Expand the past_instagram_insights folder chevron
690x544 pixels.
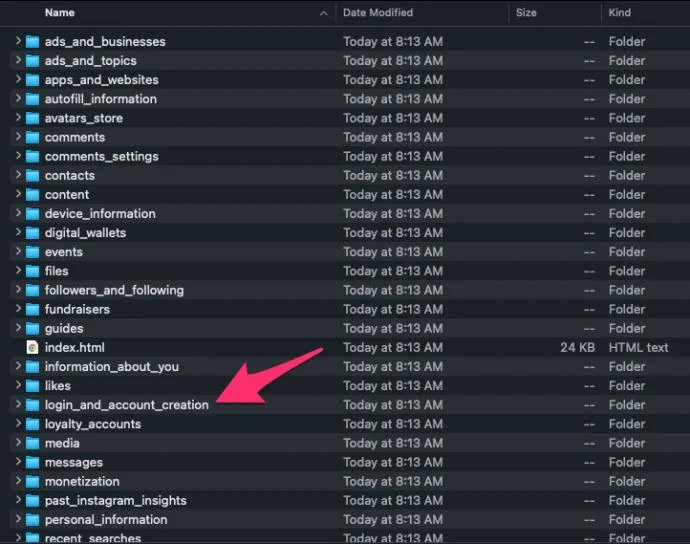[18, 500]
